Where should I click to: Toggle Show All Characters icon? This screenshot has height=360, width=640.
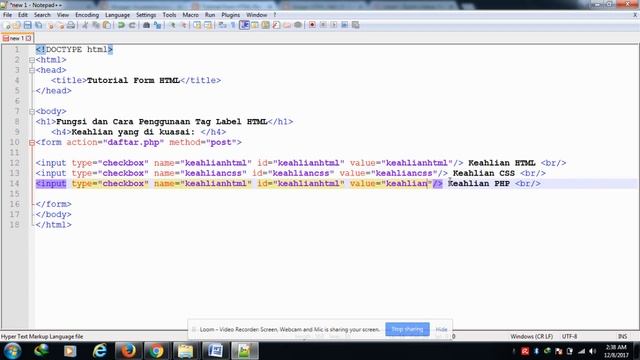[x=233, y=25]
